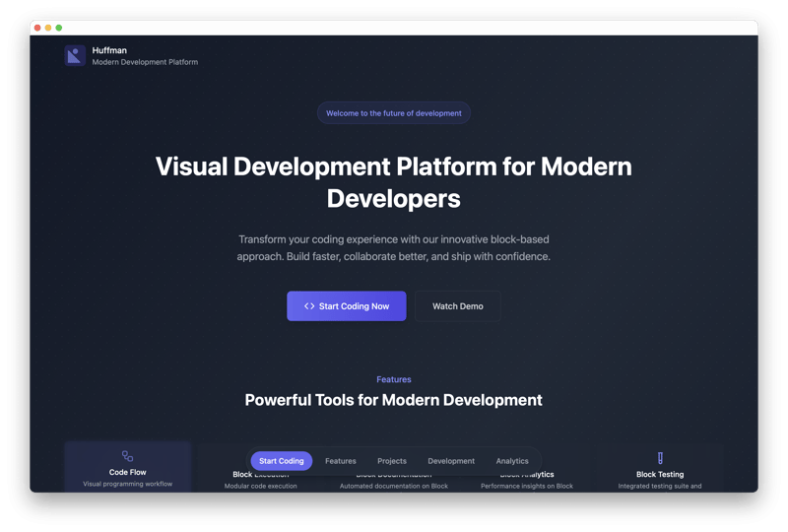
Task: Switch to the Features navigation tab
Action: pyautogui.click(x=341, y=461)
